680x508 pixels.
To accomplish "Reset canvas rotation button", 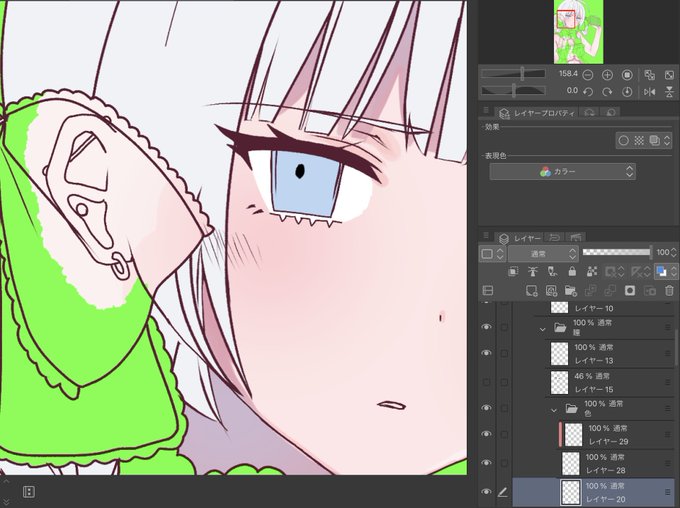I will (x=627, y=92).
